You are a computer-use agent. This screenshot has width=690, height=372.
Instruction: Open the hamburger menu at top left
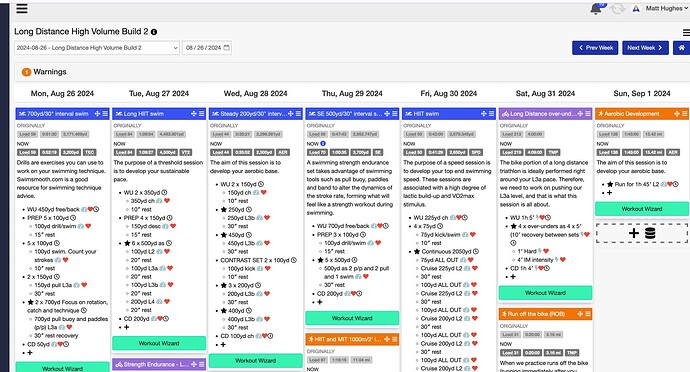click(22, 8)
